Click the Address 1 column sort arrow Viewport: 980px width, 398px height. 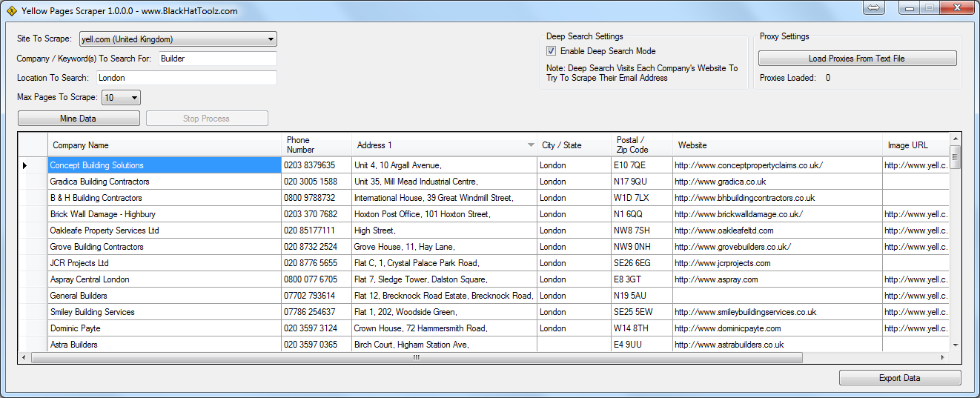coord(530,145)
